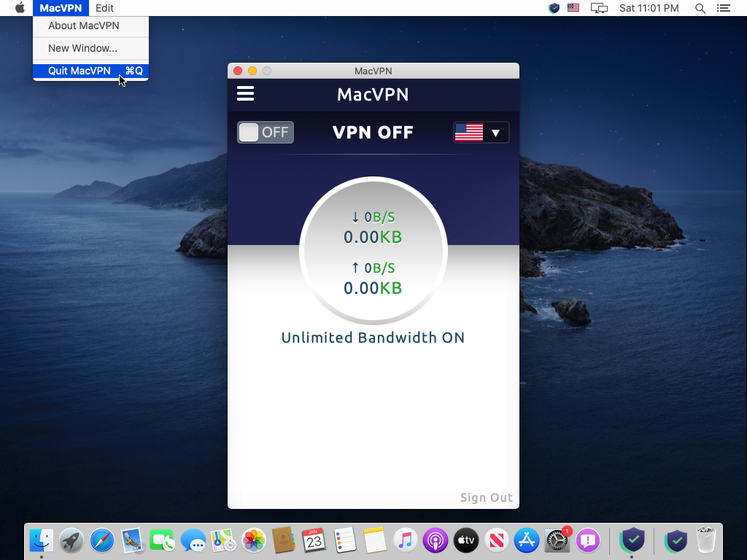Viewport: 747px width, 560px height.
Task: Open Podcasts from the dock
Action: [436, 540]
